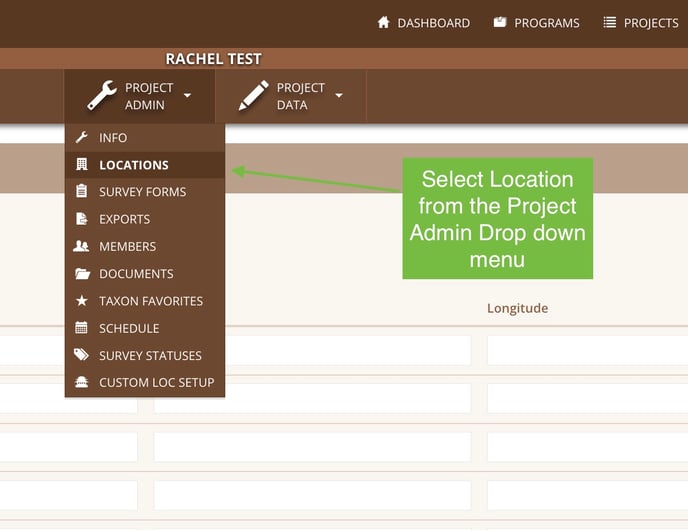
Task: Click the Taxon Favorites star icon
Action: (x=82, y=301)
